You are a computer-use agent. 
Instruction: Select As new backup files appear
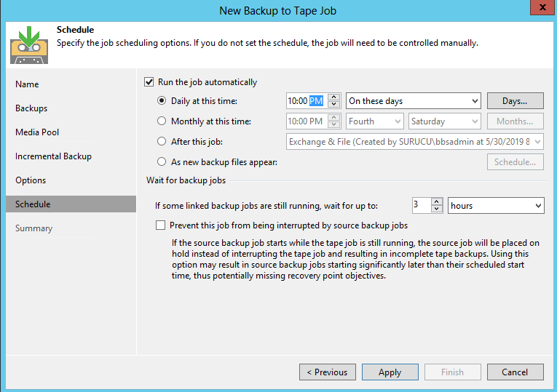tap(162, 162)
